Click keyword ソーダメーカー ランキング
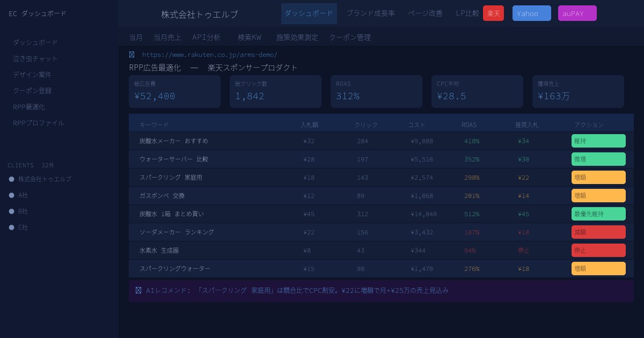 tap(177, 232)
